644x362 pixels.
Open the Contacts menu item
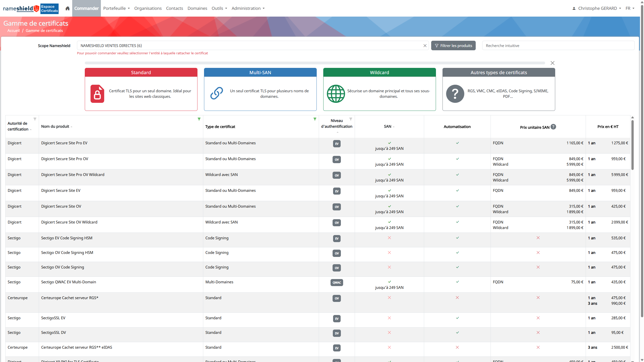tap(175, 8)
